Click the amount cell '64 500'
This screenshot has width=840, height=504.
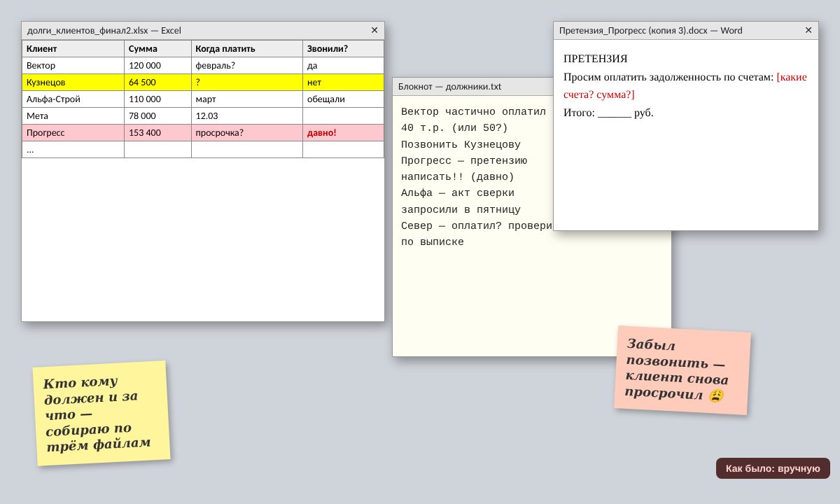[158, 83]
